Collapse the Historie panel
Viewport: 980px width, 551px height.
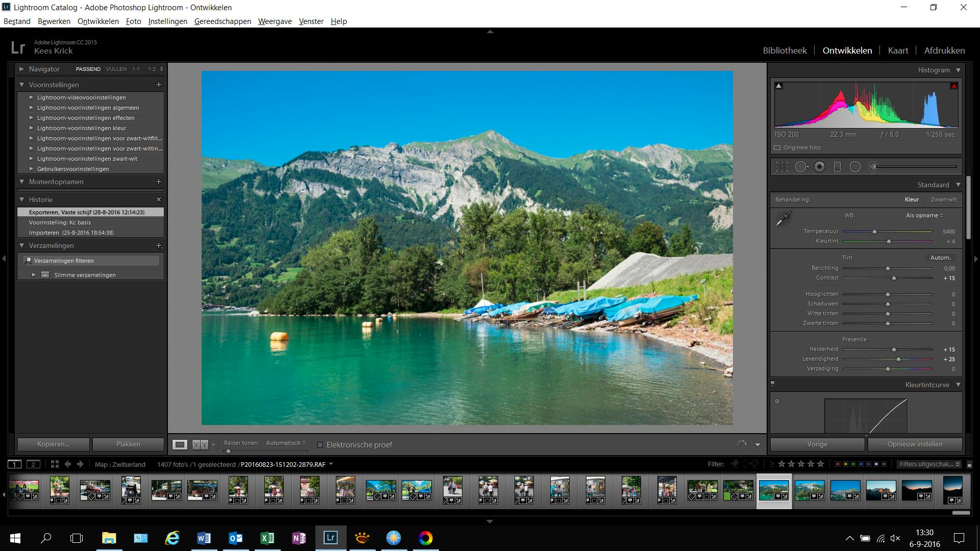pyautogui.click(x=22, y=199)
